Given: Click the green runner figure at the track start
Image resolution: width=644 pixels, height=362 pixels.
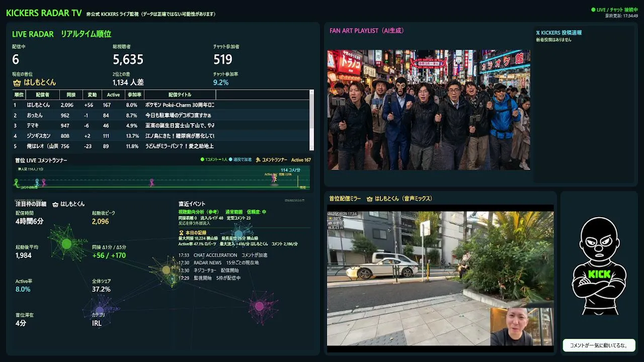Looking at the screenshot, I should 16,183.
